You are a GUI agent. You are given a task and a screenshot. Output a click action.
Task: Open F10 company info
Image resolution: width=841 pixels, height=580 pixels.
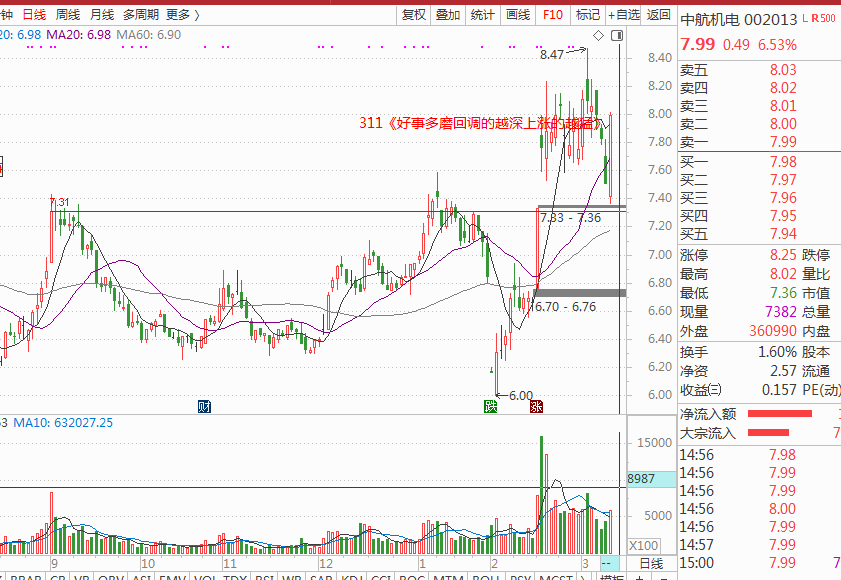tap(553, 15)
